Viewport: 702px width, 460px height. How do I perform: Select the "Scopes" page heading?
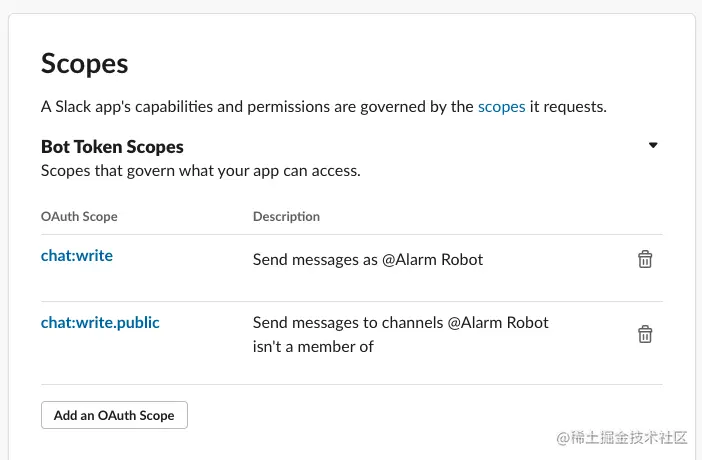pyautogui.click(x=84, y=64)
